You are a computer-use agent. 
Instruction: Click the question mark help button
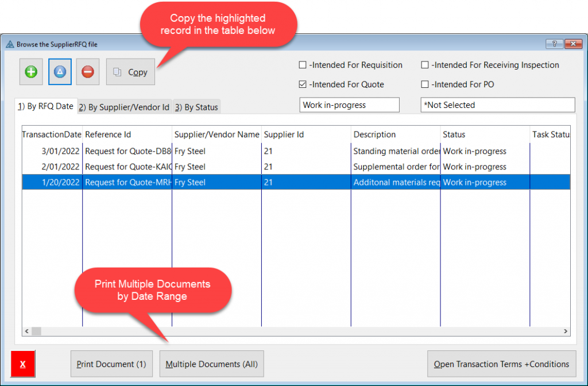[554, 44]
